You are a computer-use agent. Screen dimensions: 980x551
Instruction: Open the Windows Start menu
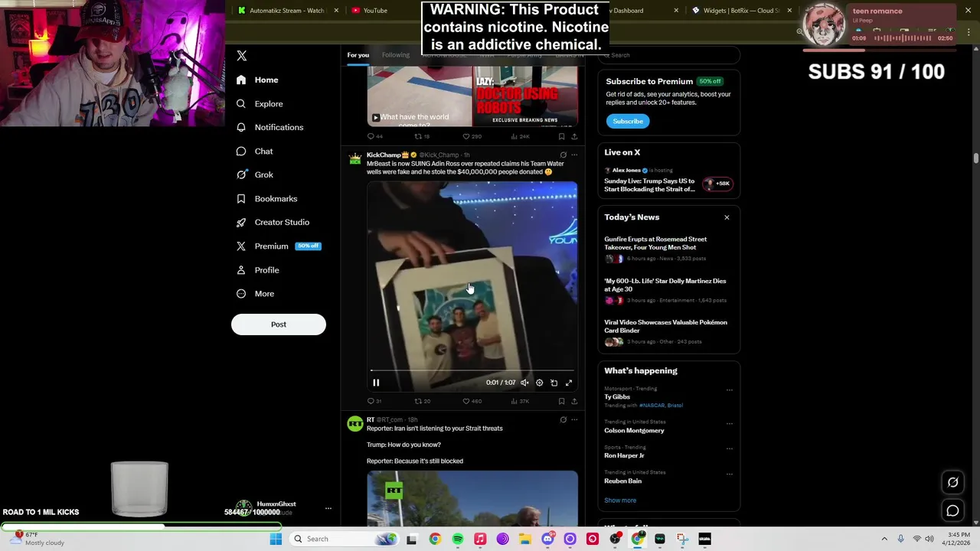(x=276, y=539)
